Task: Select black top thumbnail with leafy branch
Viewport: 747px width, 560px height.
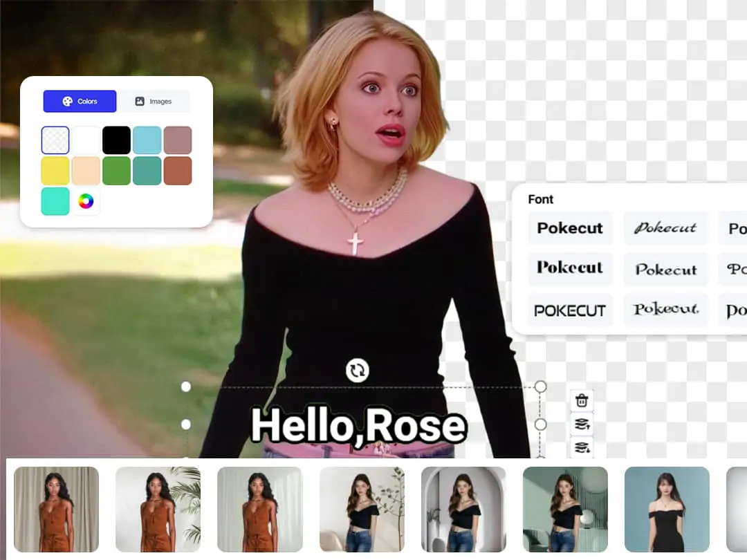Action: [362, 510]
